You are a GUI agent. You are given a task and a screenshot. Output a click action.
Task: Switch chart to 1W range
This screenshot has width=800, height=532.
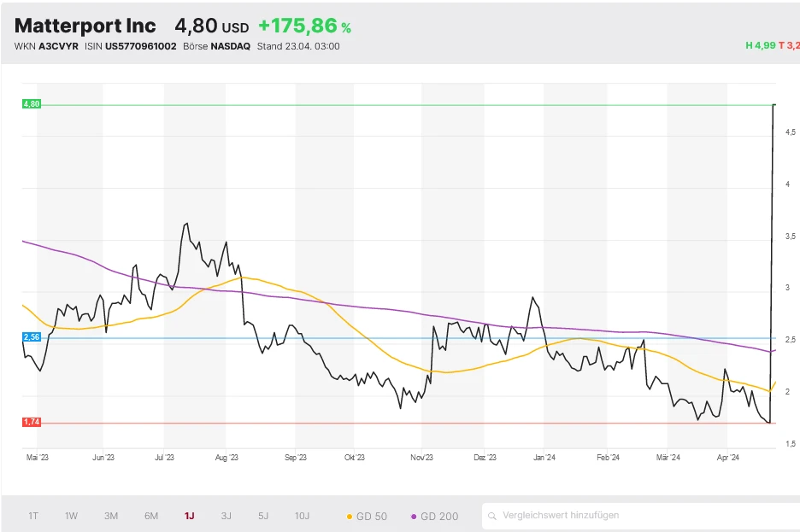pyautogui.click(x=72, y=516)
